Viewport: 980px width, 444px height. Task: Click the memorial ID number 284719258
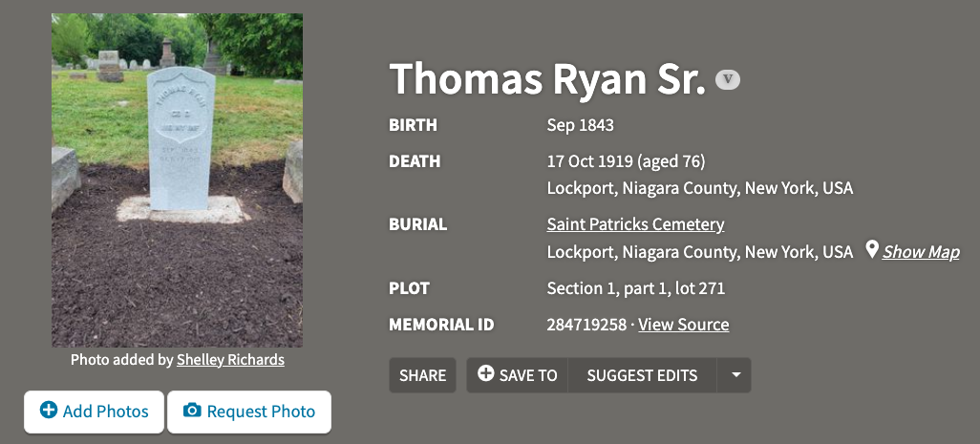click(586, 325)
